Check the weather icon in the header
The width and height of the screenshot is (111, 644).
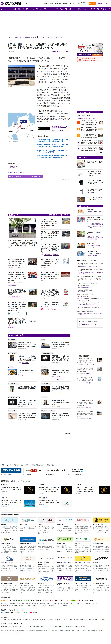(79, 3)
